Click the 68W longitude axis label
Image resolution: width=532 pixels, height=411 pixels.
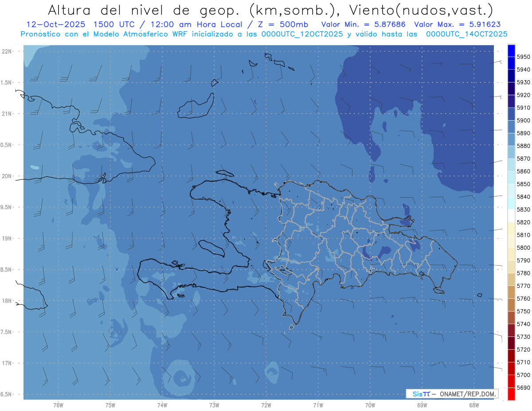(x=473, y=405)
